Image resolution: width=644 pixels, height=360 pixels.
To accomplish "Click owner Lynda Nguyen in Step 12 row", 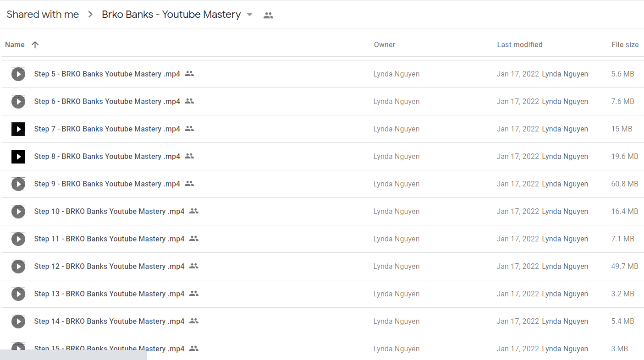I will coord(396,266).
